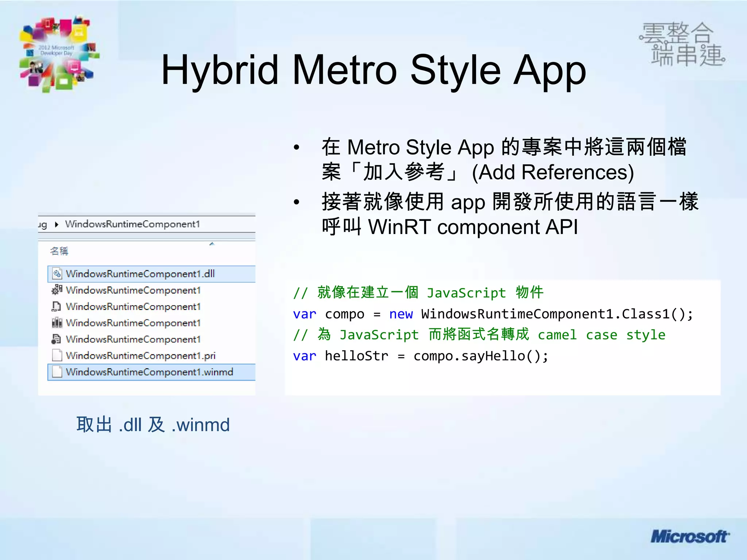The height and width of the screenshot is (560, 747).
Task: Click the Microsoft logo in the footer
Action: point(689,537)
